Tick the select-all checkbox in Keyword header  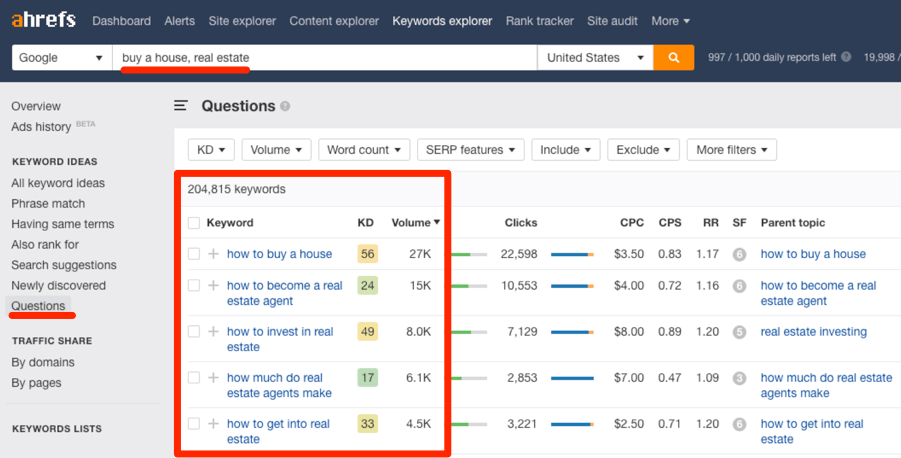click(x=194, y=223)
